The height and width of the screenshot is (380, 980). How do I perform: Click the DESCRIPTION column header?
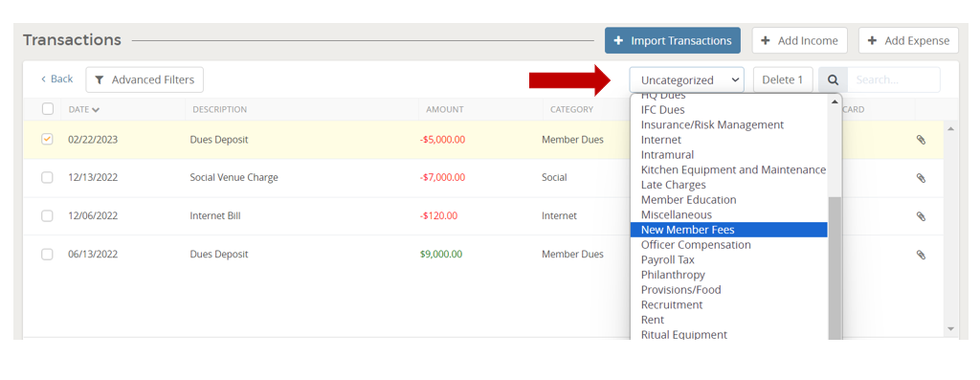(x=219, y=109)
